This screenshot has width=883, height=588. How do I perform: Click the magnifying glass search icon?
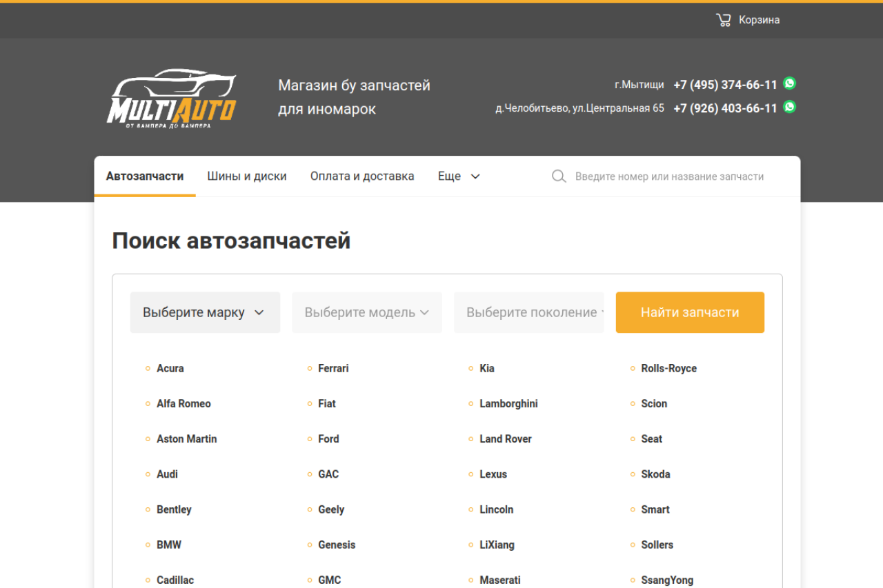pyautogui.click(x=559, y=176)
